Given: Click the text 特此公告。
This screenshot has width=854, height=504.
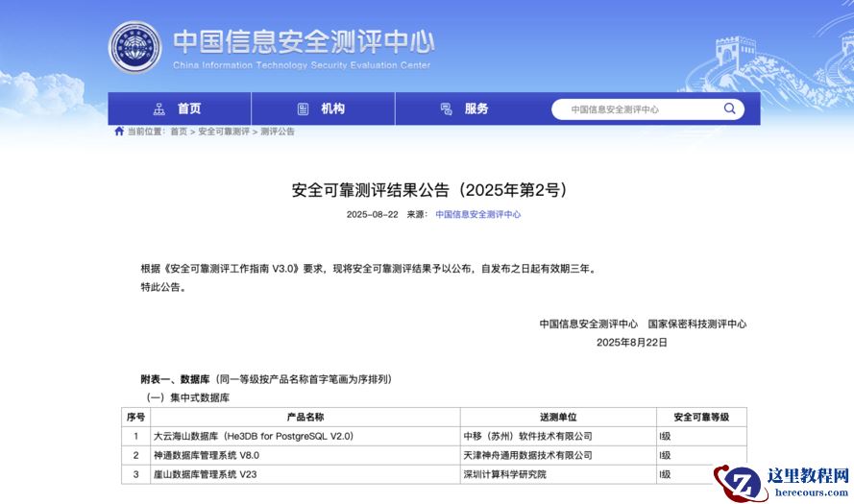Looking at the screenshot, I should point(165,287).
